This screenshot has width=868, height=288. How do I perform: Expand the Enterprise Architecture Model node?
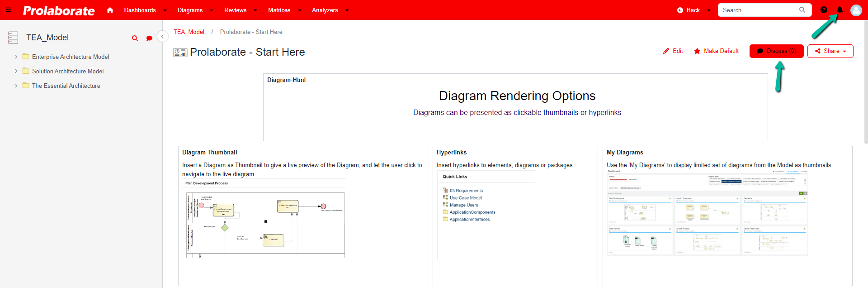click(16, 57)
